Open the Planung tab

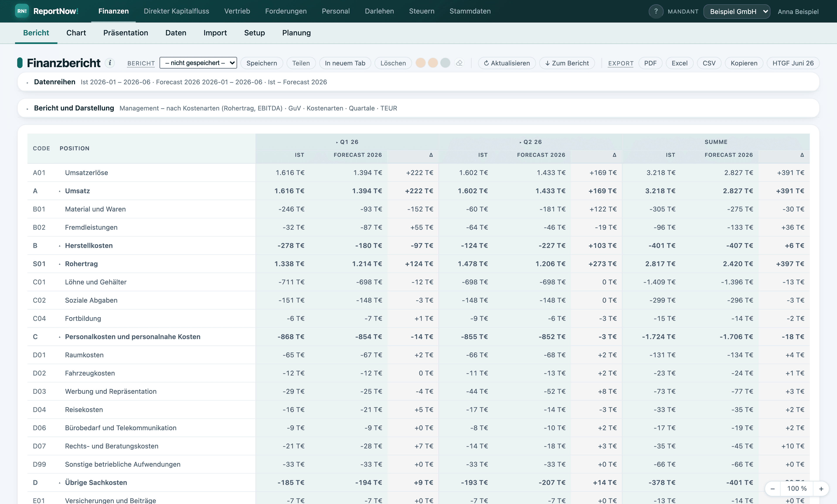pyautogui.click(x=296, y=33)
